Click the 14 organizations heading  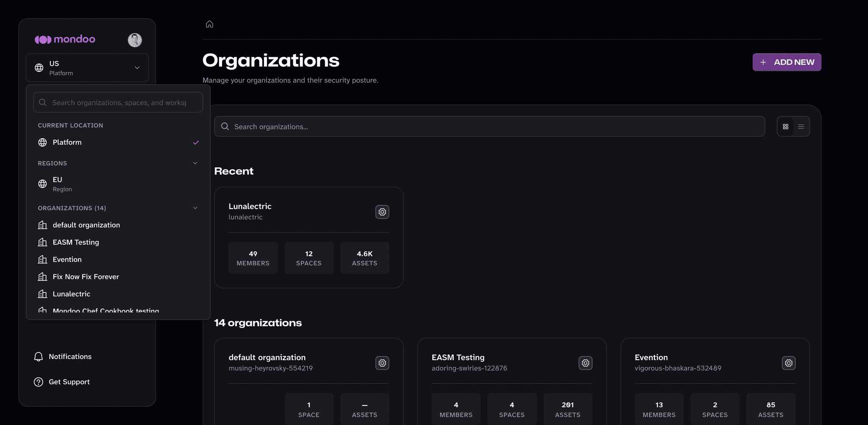pos(258,323)
